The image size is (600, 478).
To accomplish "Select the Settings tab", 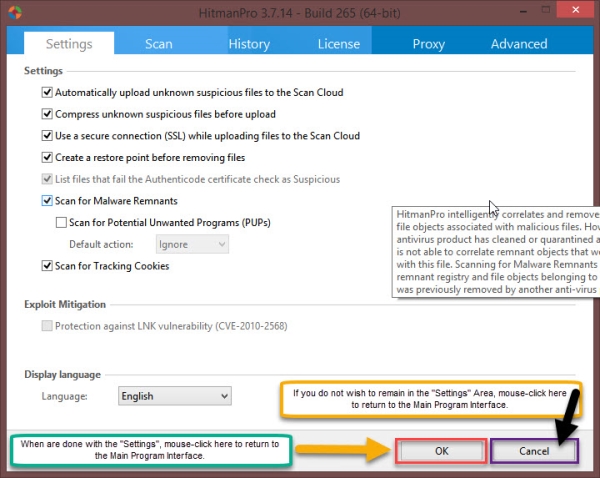I will pyautogui.click(x=69, y=44).
